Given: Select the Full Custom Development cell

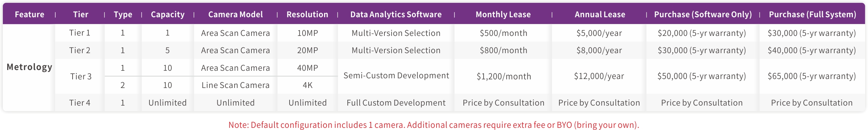Looking at the screenshot, I should pyautogui.click(x=396, y=103).
